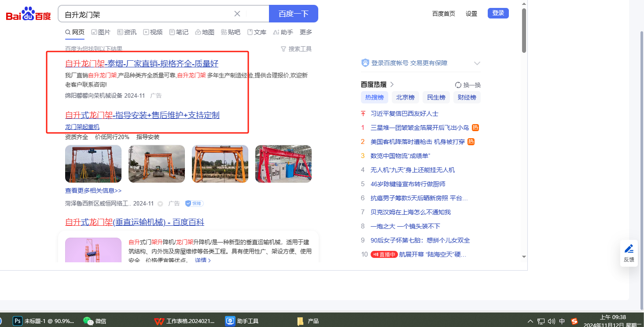Show hidden tray icons chevron
Screen dimensions: 644x327
point(530,321)
